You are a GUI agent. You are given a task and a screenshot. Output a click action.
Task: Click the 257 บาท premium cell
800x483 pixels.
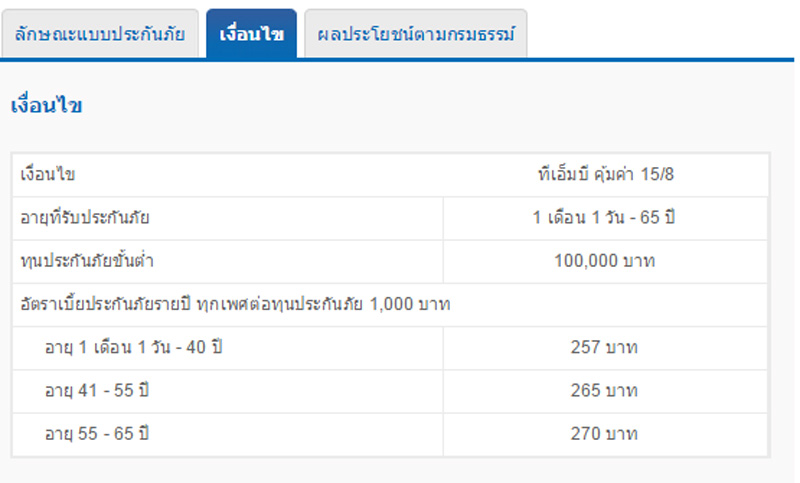(605, 348)
